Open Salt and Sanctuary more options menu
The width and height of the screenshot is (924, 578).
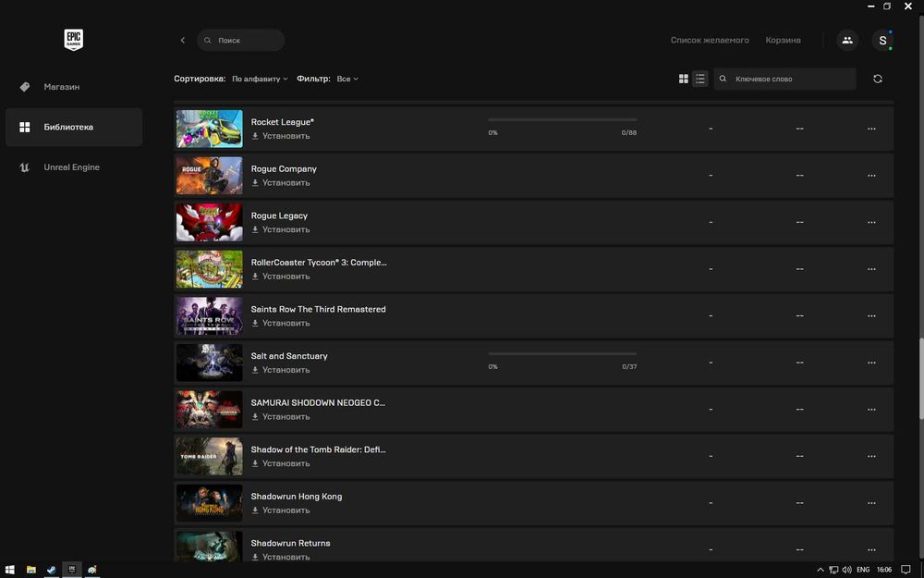pos(871,363)
